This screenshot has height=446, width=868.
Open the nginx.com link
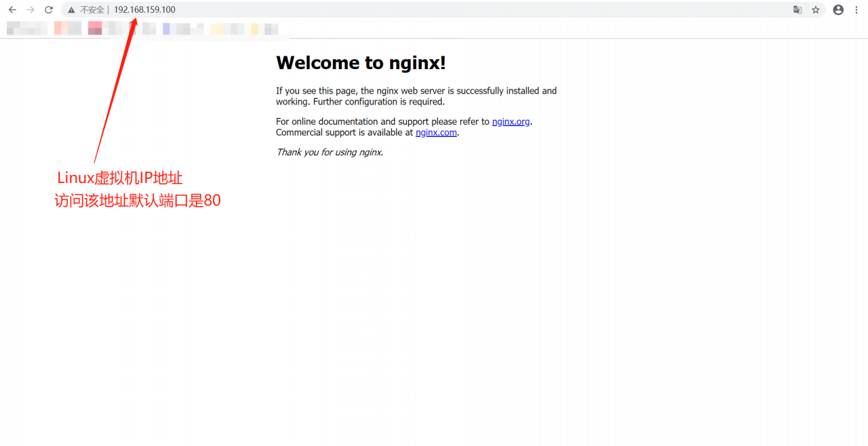(436, 133)
